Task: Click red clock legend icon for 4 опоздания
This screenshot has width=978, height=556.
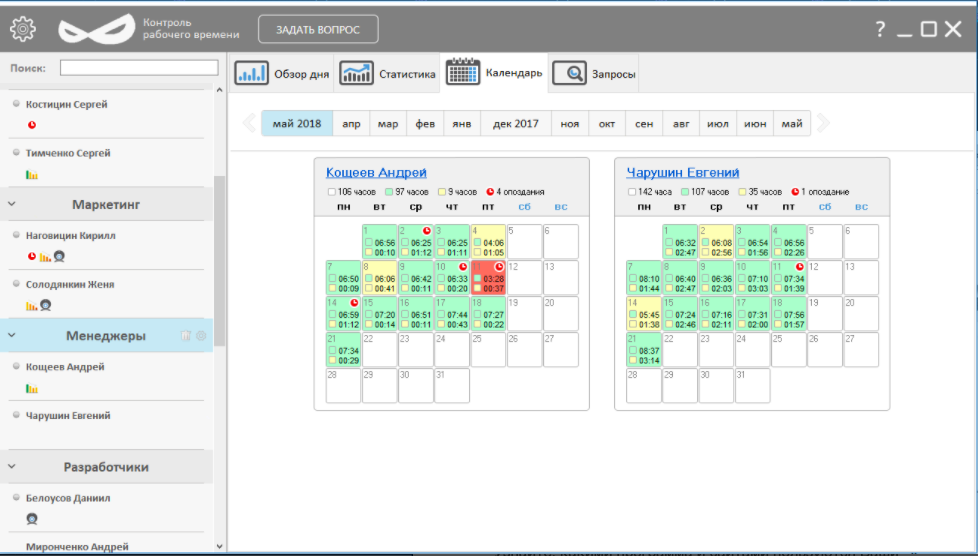Action: point(490,192)
